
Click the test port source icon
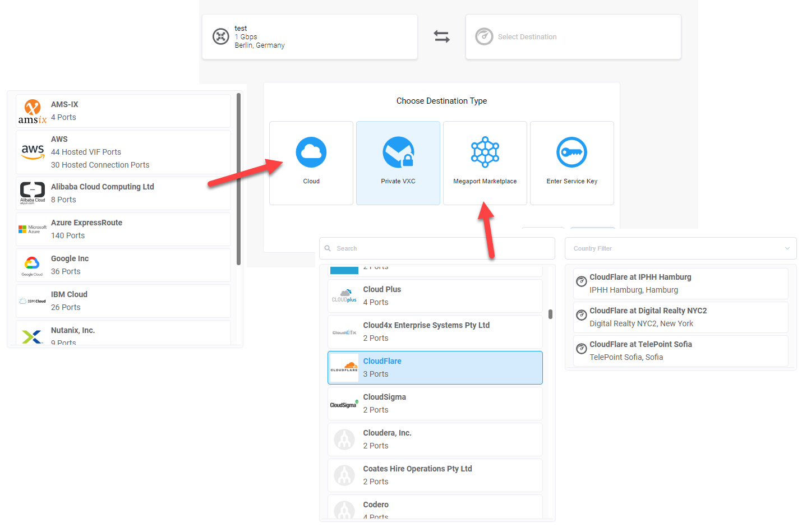point(221,36)
